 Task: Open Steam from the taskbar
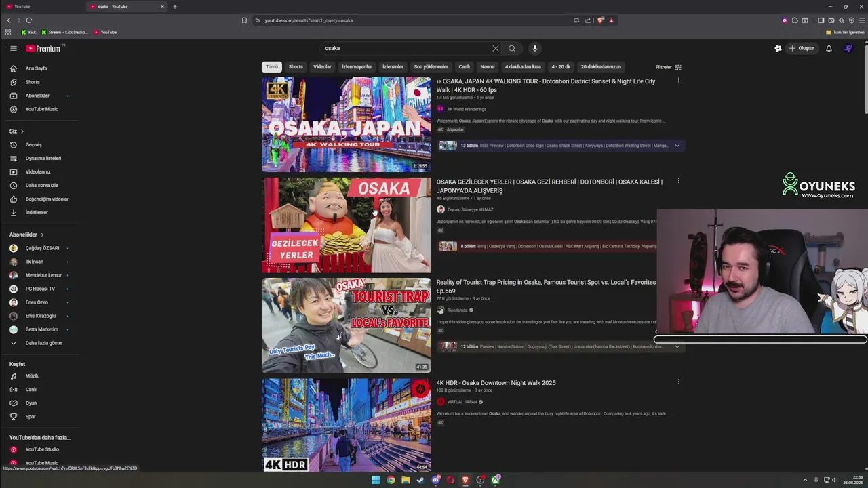420,480
